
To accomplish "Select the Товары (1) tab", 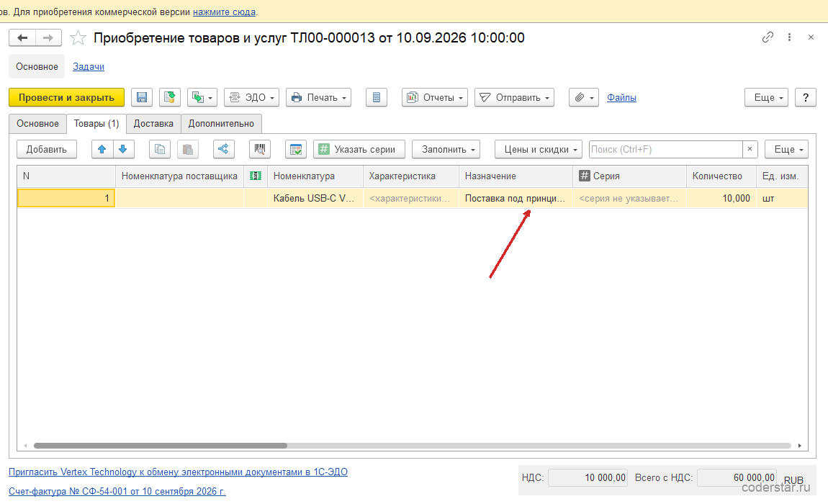I will (x=96, y=124).
